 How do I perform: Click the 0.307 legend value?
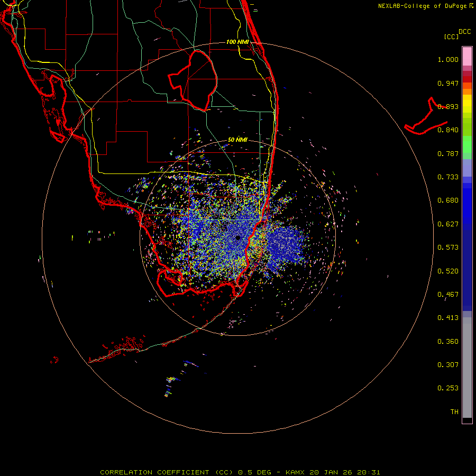[448, 365]
